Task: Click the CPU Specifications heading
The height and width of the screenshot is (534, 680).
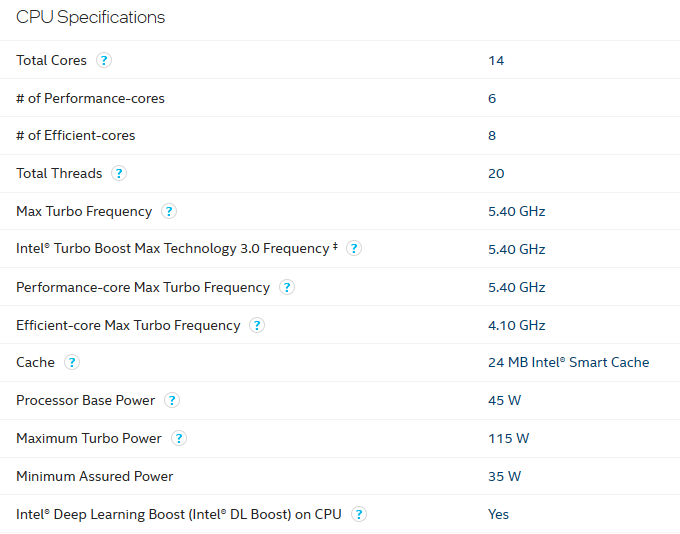Action: tap(91, 17)
